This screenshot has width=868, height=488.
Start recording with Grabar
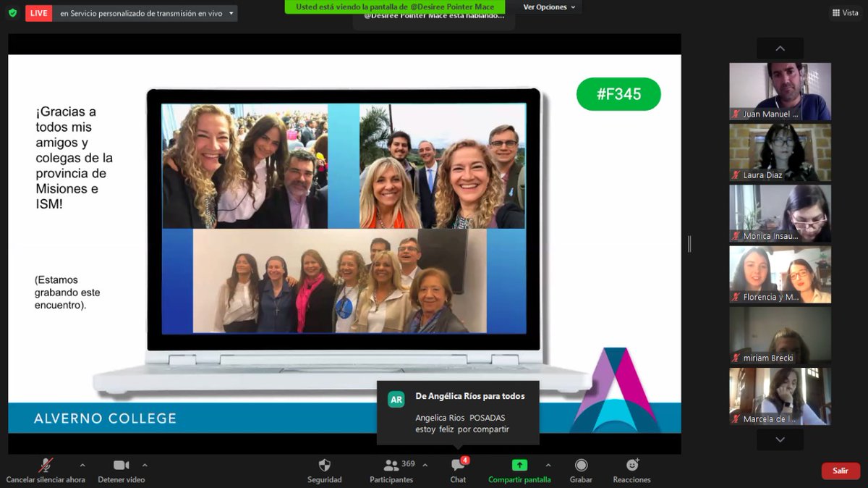point(581,471)
